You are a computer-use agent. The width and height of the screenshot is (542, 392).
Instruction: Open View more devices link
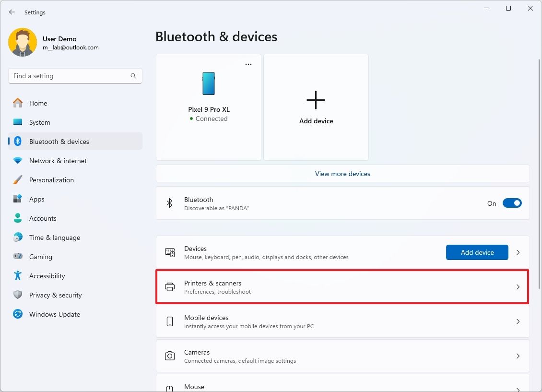(342, 174)
